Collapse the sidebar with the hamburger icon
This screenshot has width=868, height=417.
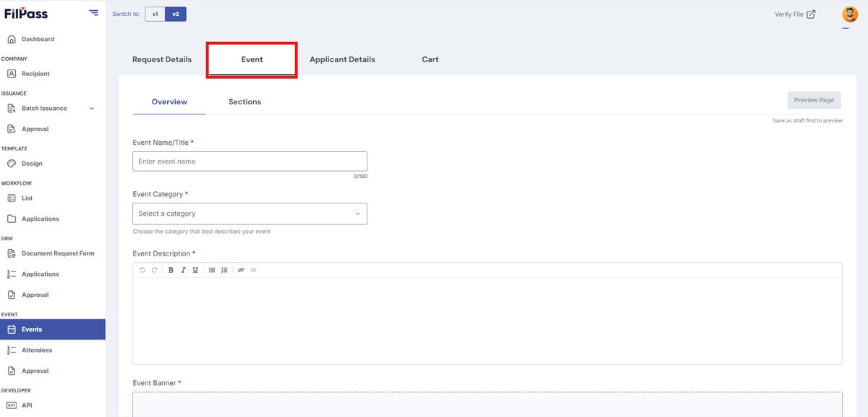(x=94, y=13)
